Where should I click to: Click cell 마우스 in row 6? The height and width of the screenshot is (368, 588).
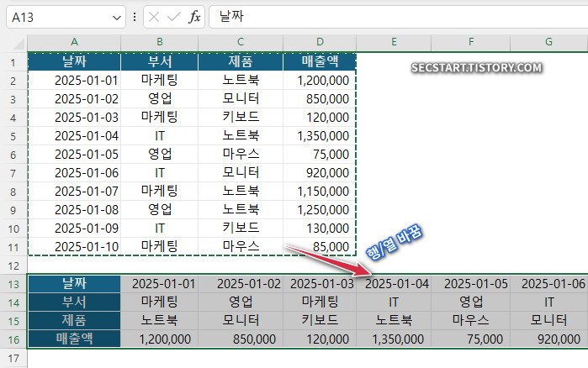pos(241,155)
